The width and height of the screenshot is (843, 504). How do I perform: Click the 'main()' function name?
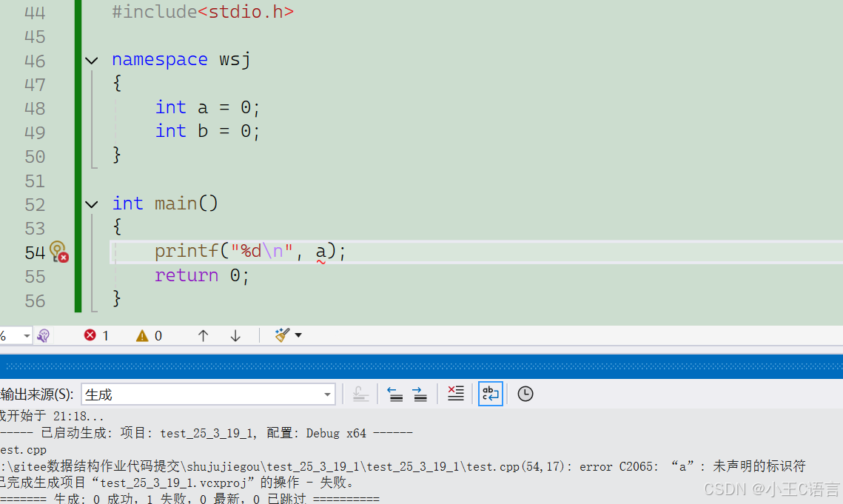pyautogui.click(x=186, y=204)
